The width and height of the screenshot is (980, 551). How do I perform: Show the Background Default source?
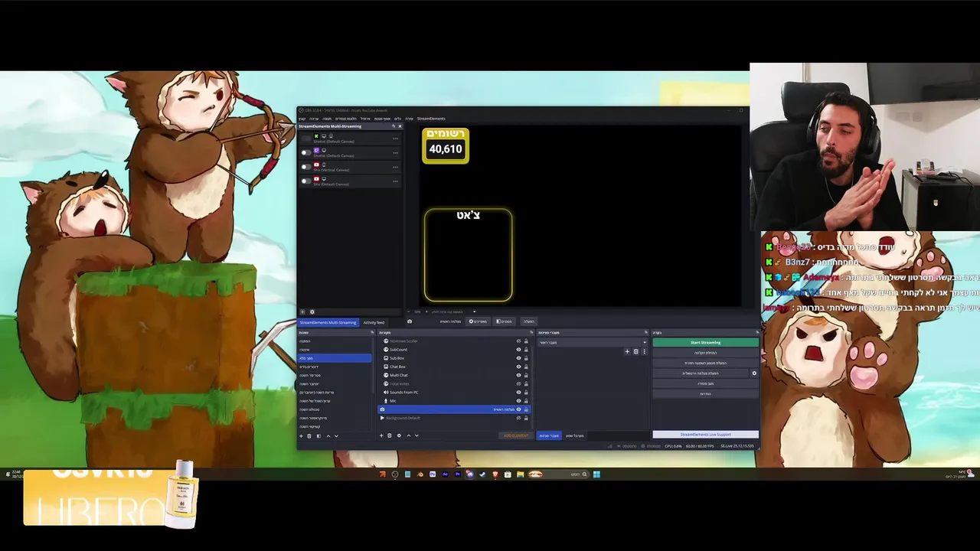pos(518,418)
